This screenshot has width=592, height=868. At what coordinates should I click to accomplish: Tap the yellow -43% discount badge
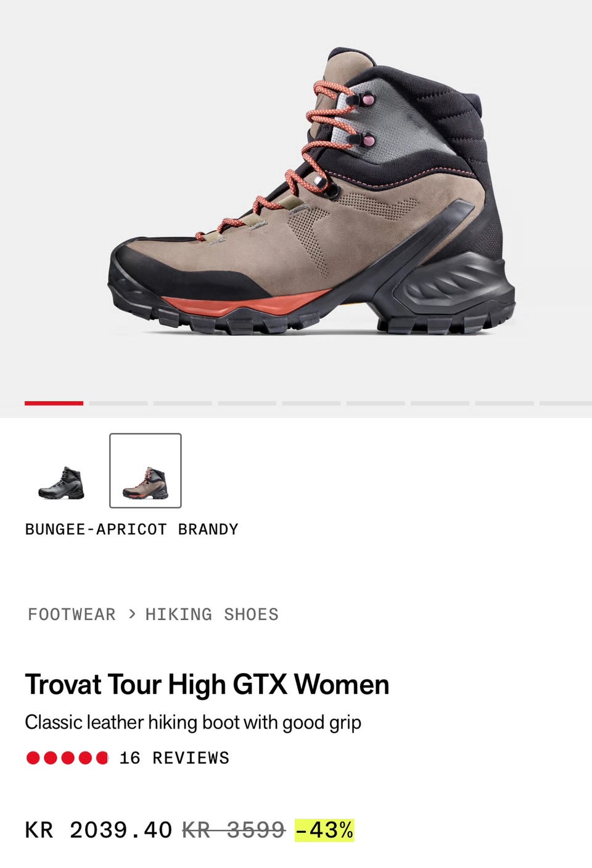[x=324, y=830]
